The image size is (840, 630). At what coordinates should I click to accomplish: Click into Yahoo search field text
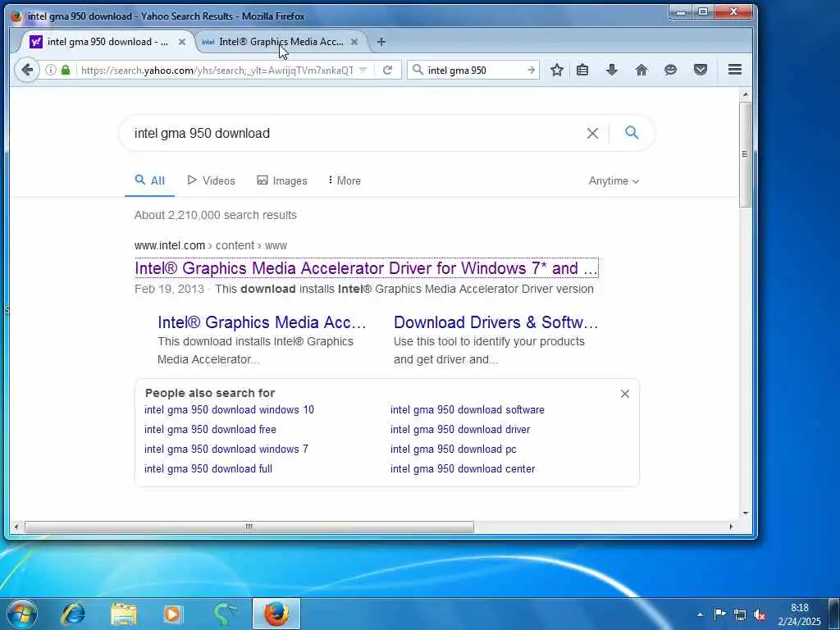click(202, 134)
